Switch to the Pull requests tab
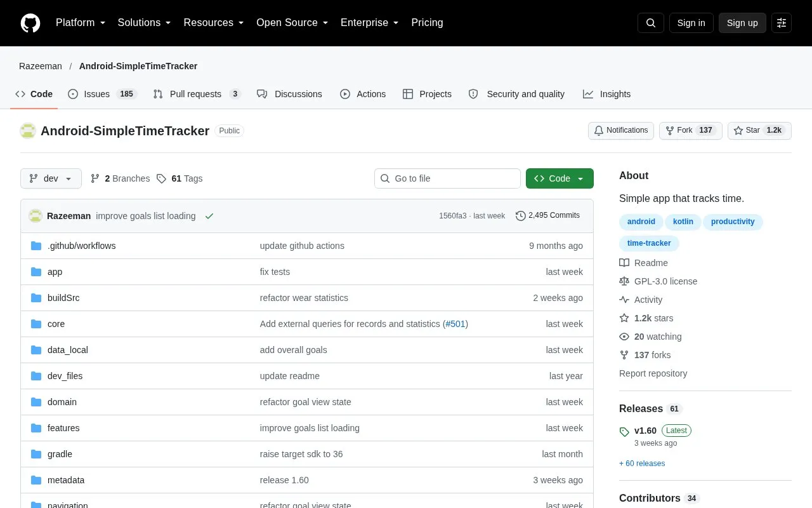Viewport: 812px width, 508px height. point(197,94)
